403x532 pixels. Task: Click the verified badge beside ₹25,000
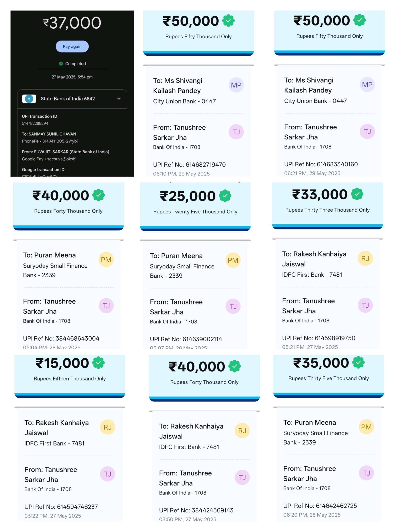(225, 196)
